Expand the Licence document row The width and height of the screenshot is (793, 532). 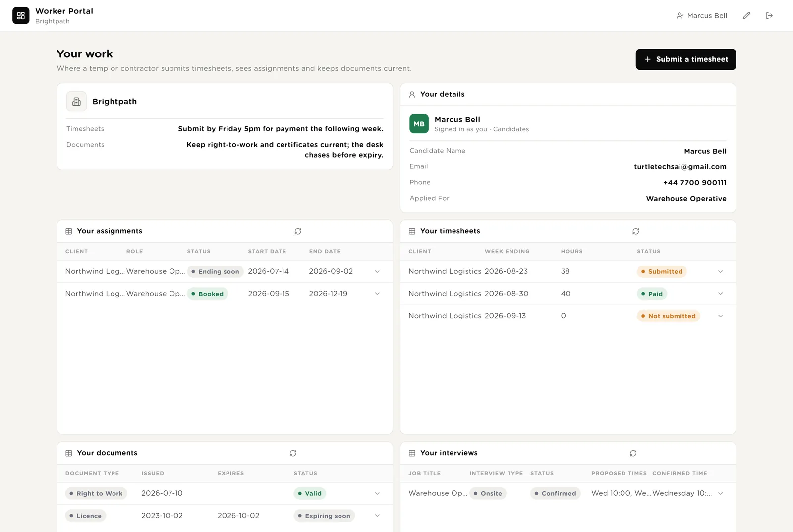point(377,516)
